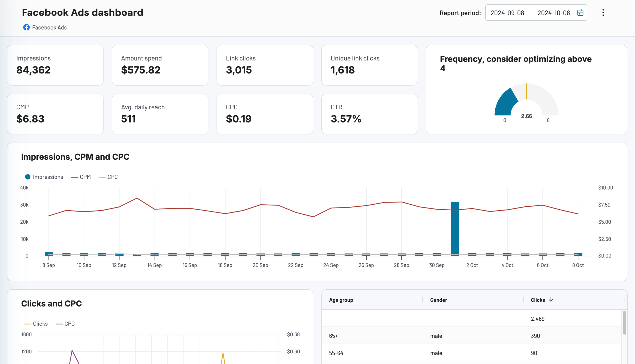
Task: Click the yellow Clicks spike in lower chart
Action: coord(223,358)
